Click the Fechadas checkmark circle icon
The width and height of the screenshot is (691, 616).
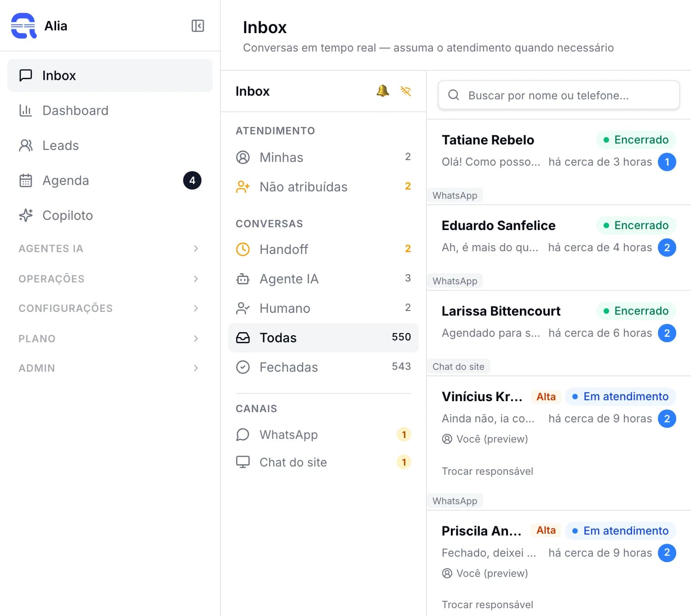tap(243, 367)
